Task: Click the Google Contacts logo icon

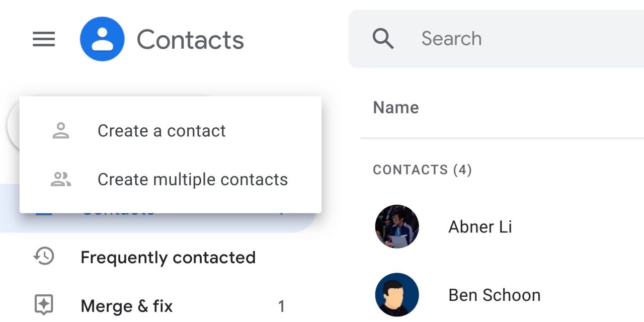Action: coord(102,39)
